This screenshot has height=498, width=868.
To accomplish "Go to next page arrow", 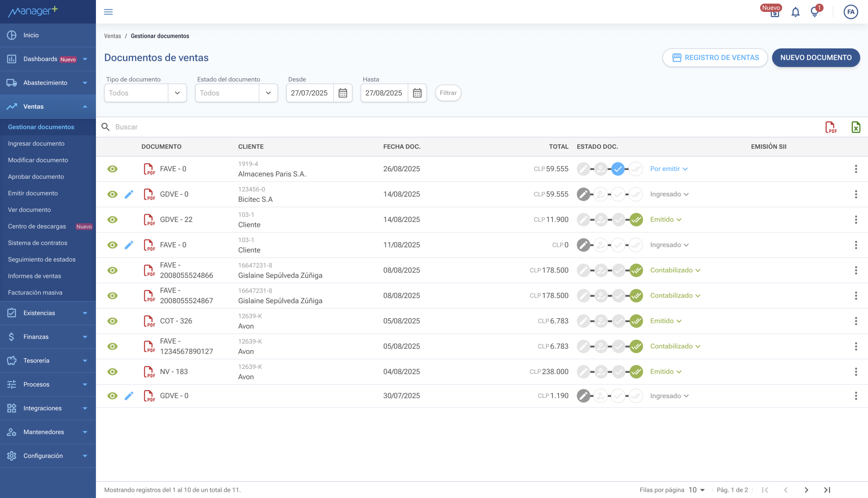I will tap(806, 490).
